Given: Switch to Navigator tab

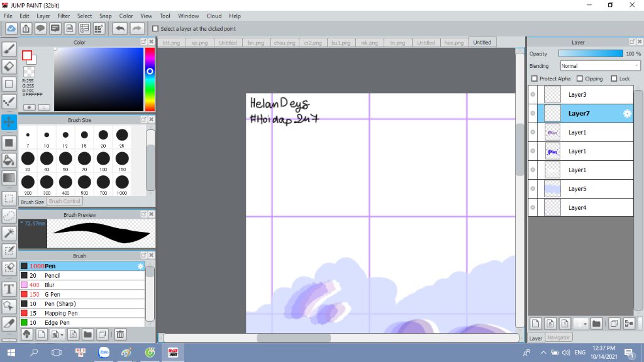Looking at the screenshot, I should (558, 337).
